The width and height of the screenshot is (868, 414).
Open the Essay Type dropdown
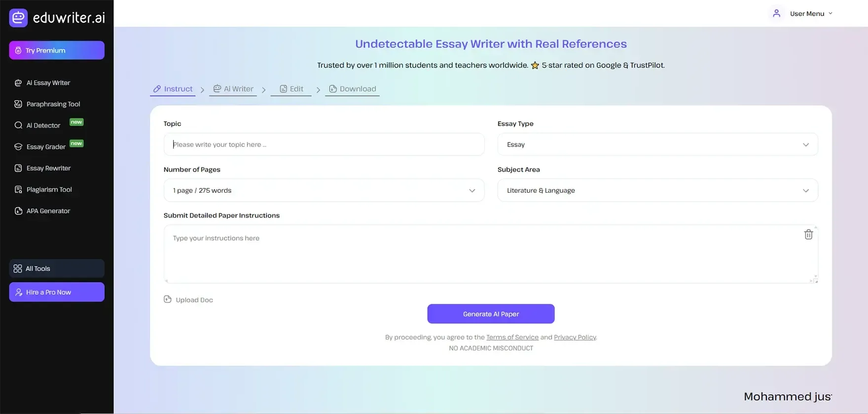657,144
